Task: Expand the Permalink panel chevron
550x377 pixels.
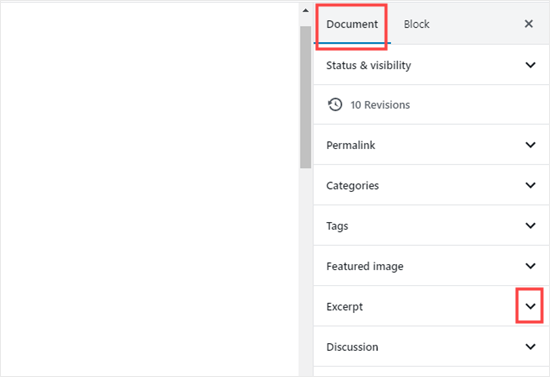Action: tap(530, 145)
